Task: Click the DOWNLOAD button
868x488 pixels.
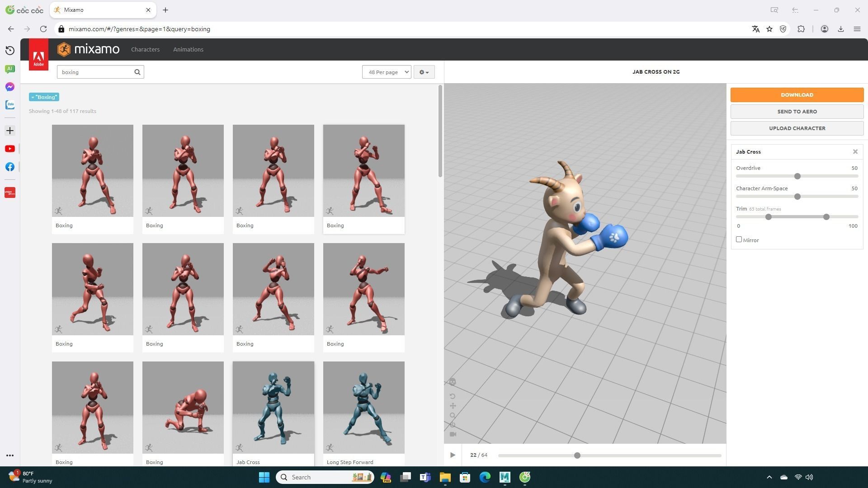Action: 797,95
